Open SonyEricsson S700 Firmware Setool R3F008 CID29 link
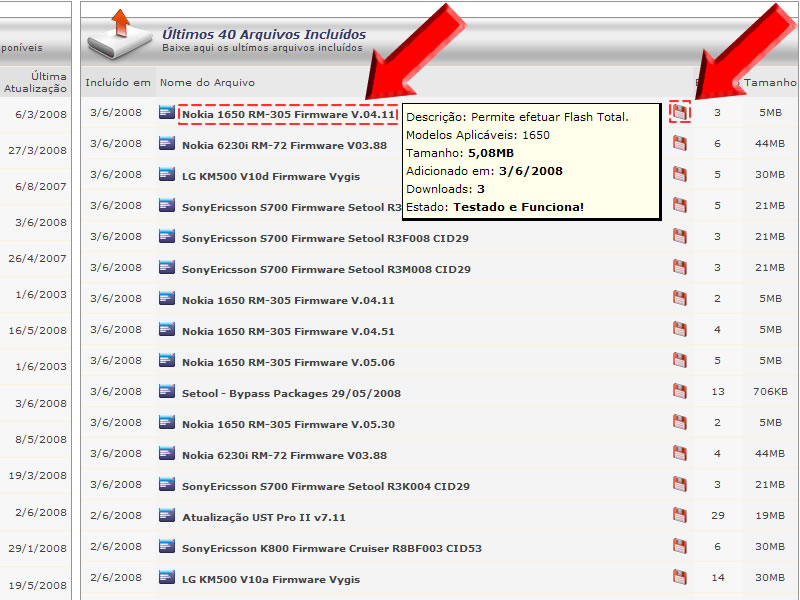The width and height of the screenshot is (800, 600). pos(326,238)
